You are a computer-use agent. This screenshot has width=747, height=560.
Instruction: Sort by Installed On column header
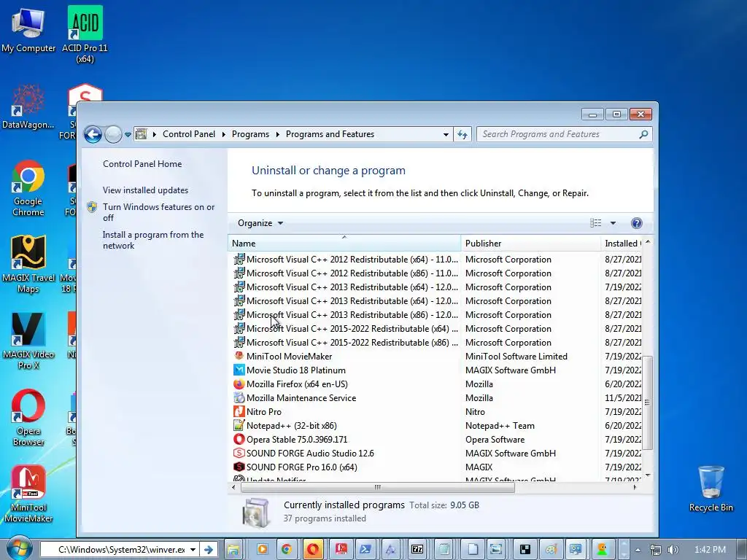[622, 244]
